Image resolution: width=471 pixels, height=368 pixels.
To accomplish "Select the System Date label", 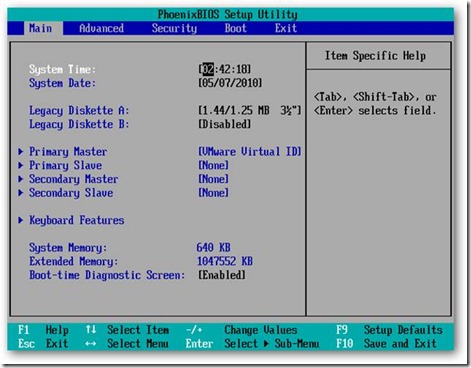I will 62,83.
